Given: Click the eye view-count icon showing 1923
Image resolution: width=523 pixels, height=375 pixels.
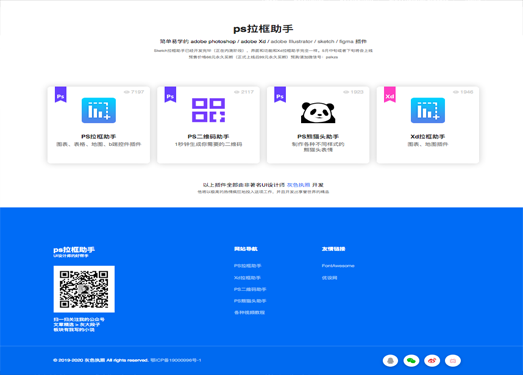Looking at the screenshot, I should (x=346, y=92).
